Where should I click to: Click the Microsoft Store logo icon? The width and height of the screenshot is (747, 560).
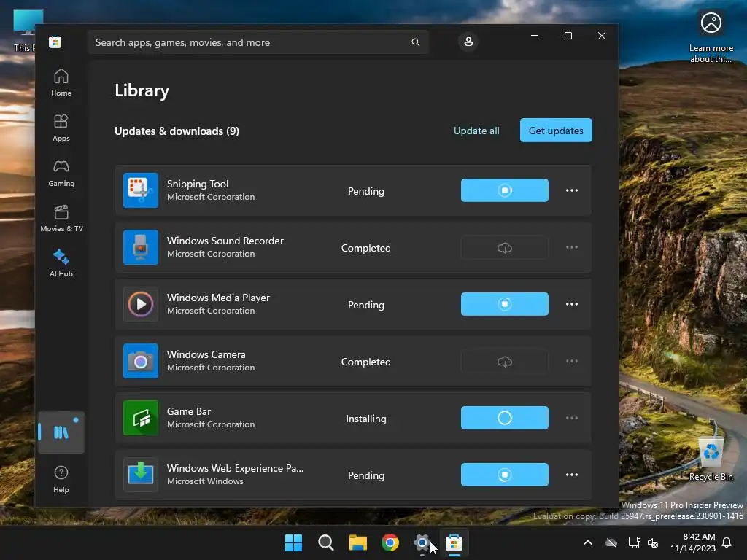pyautogui.click(x=55, y=42)
